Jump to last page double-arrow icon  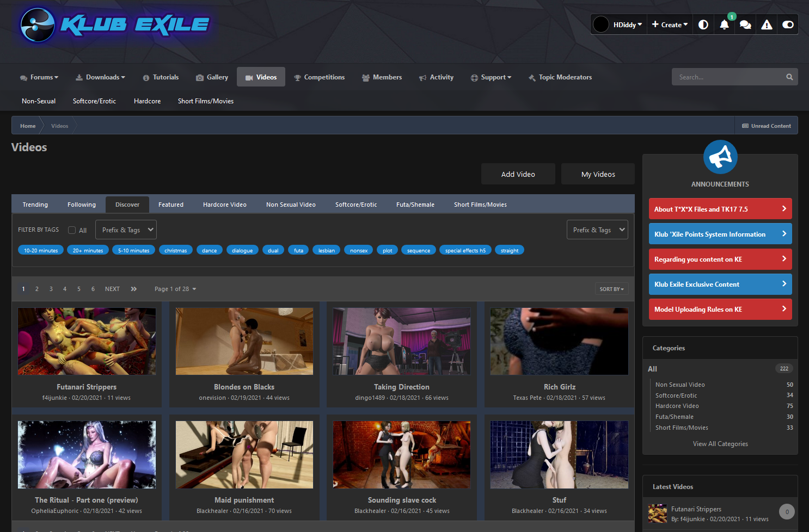(x=134, y=289)
